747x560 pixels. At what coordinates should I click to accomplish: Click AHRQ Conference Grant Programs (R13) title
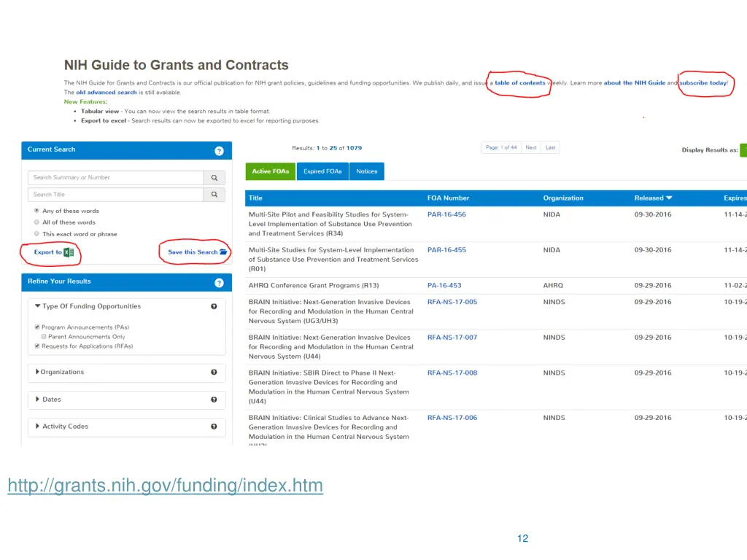[314, 286]
